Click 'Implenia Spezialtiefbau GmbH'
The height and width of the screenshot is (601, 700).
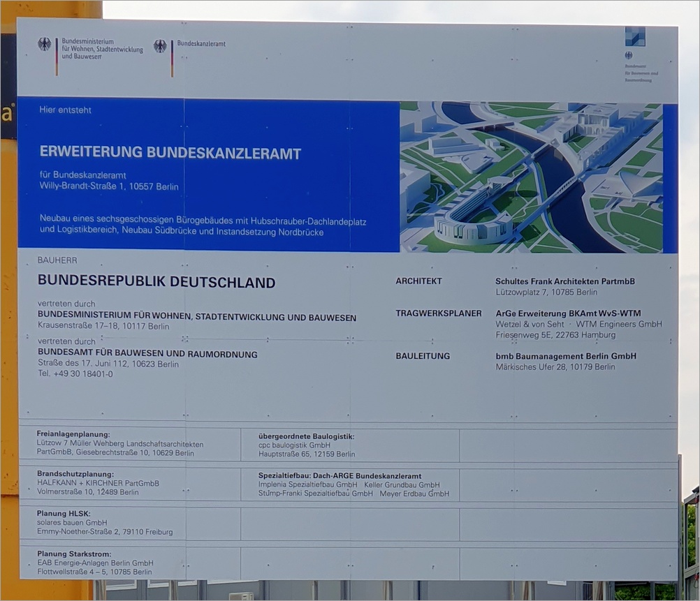point(307,485)
